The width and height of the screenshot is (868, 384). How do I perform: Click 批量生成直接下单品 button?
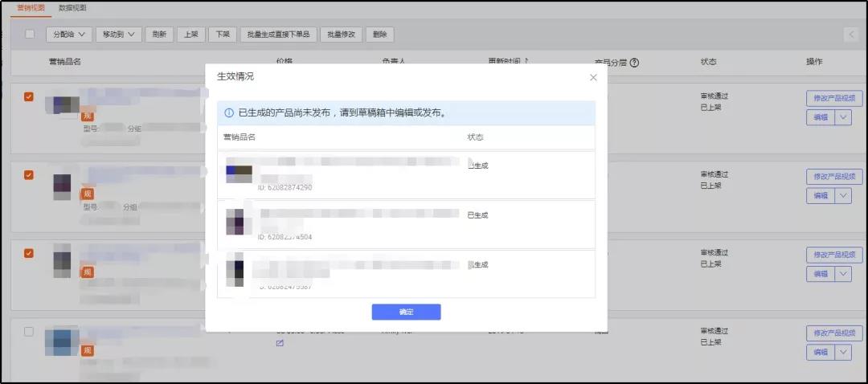pos(278,35)
